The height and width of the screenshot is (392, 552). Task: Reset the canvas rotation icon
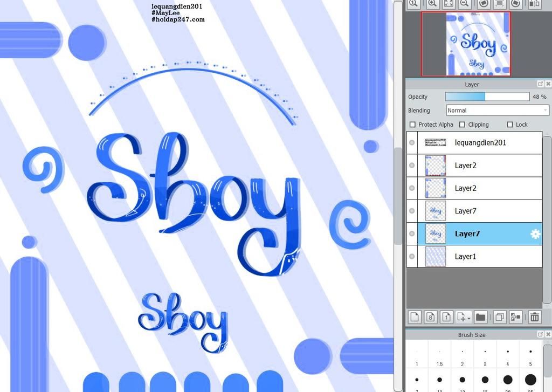[x=500, y=4]
